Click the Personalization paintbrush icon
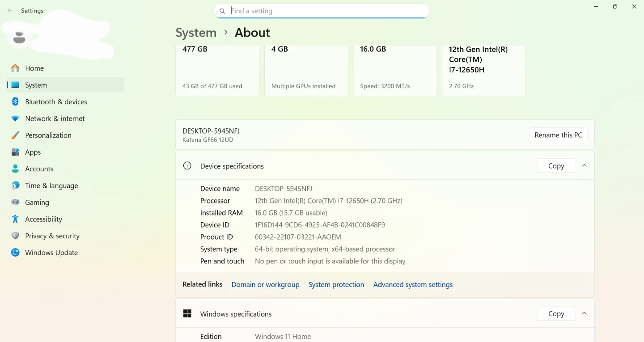This screenshot has height=342, width=644. coord(15,135)
